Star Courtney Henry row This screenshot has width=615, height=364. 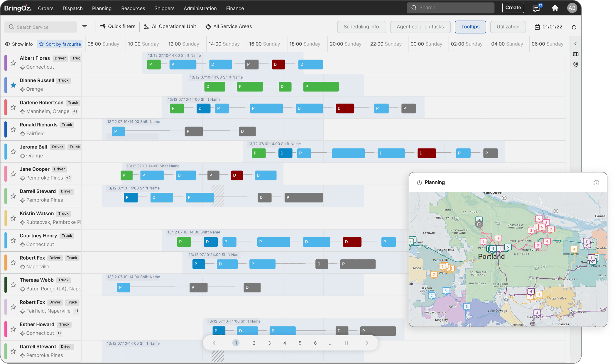(13, 241)
